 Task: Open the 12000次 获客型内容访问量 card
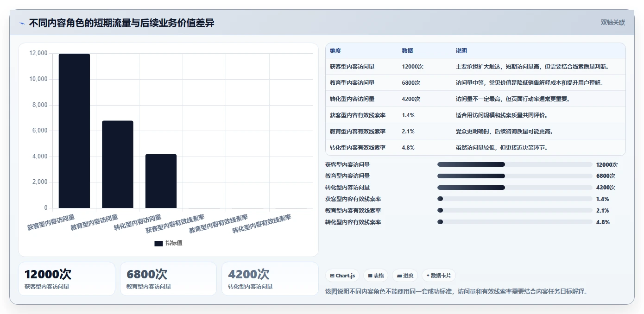[x=67, y=279]
